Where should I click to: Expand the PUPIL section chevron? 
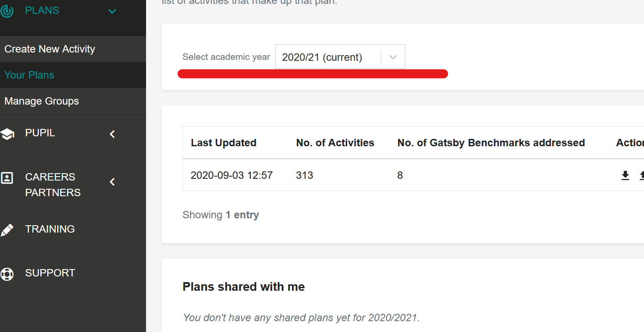click(x=112, y=134)
